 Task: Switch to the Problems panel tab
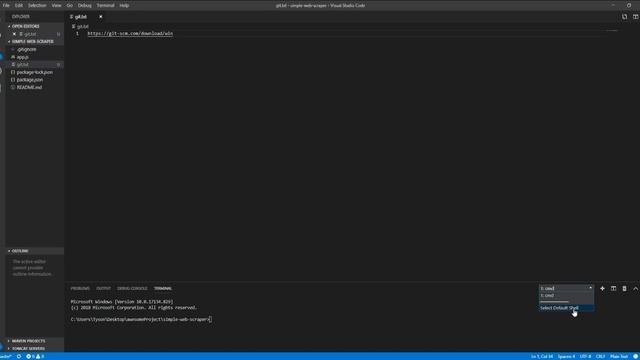[80, 289]
